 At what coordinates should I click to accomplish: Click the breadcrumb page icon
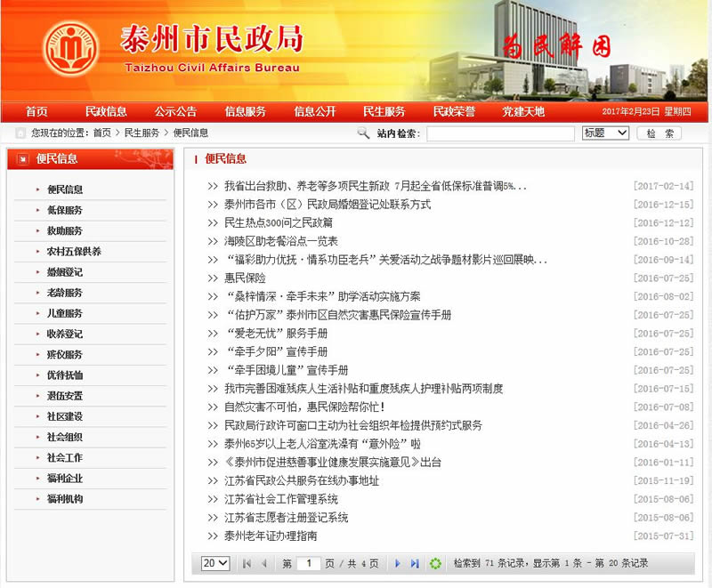click(x=20, y=133)
